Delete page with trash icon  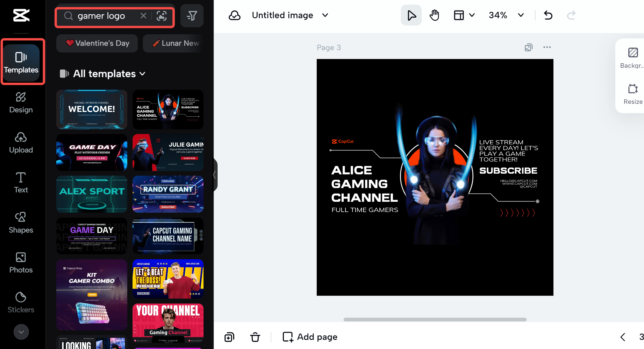point(255,337)
